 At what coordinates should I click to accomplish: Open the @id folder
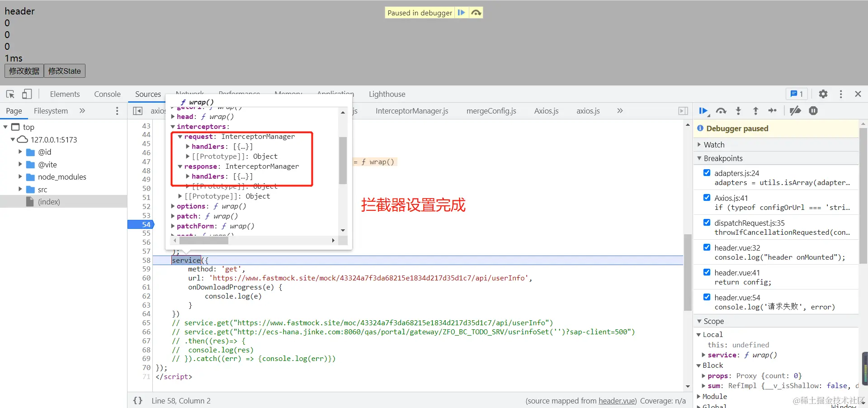[x=44, y=152]
